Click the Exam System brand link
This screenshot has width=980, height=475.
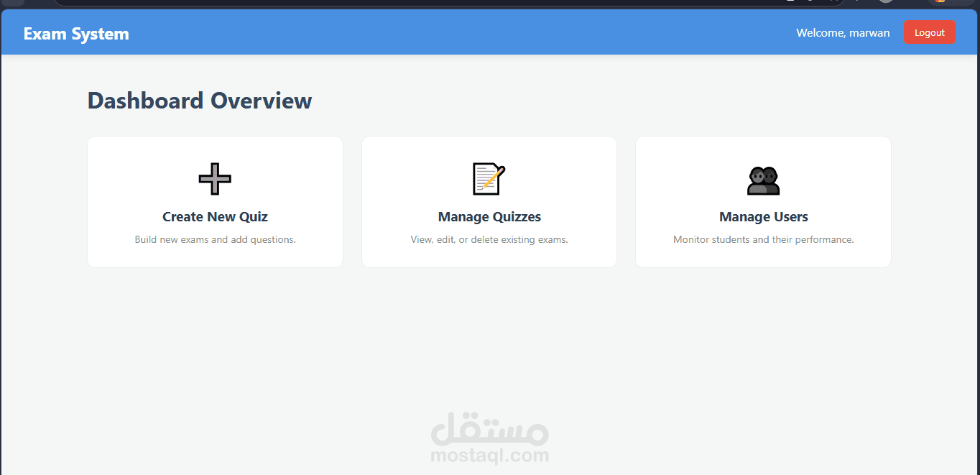click(75, 32)
